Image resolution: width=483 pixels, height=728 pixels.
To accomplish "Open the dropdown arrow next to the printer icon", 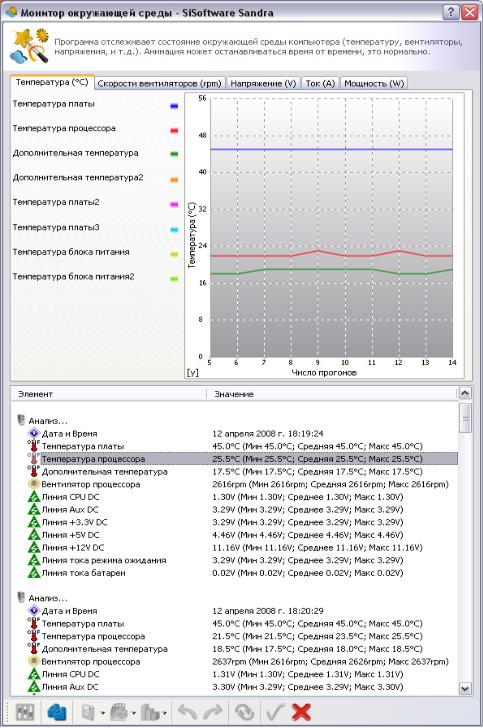I will pos(133,713).
